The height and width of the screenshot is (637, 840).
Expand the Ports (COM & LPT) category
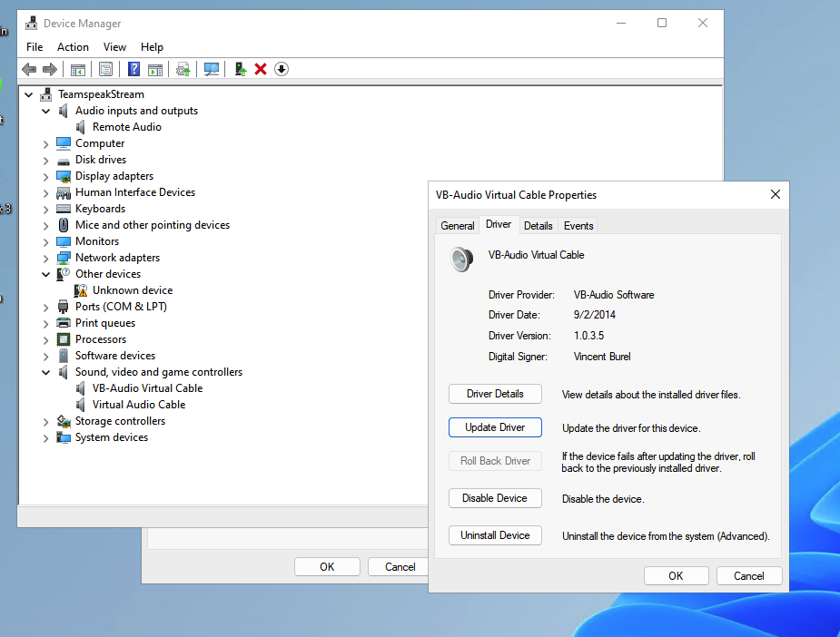(46, 308)
